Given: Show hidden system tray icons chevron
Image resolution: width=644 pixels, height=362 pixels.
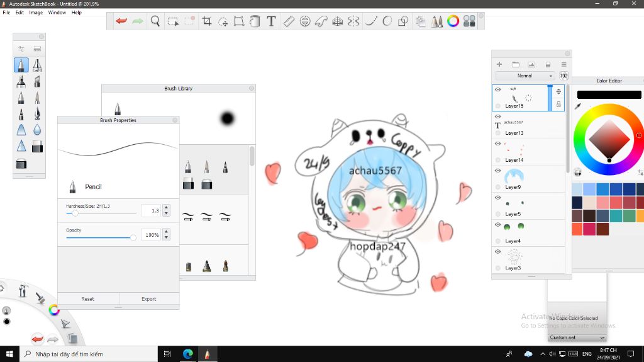Looking at the screenshot, I should [x=543, y=354].
